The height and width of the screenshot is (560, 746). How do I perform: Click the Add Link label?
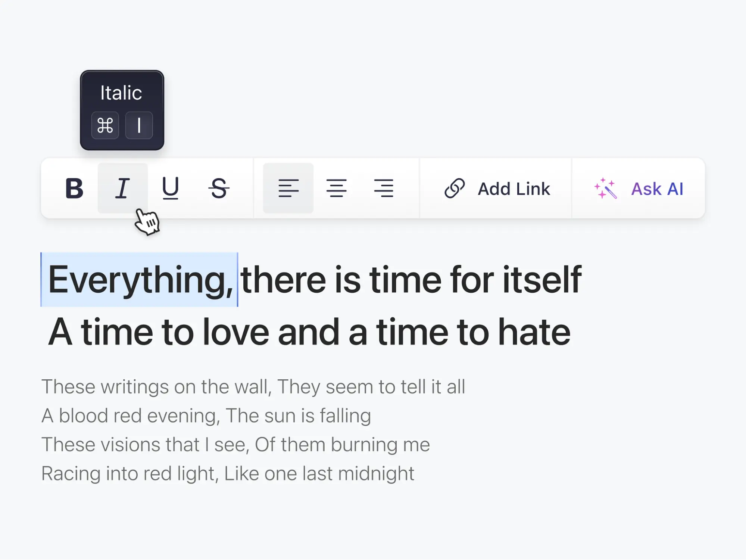click(x=514, y=189)
